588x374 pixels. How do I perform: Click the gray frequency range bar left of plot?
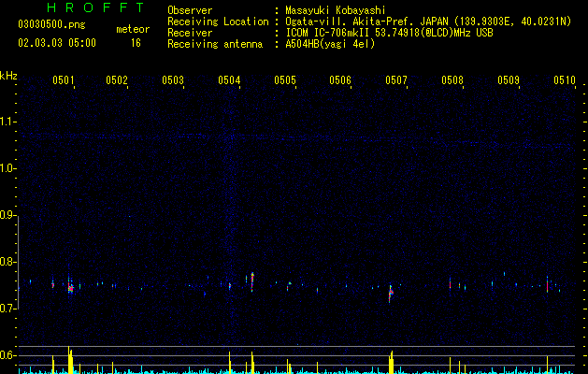[x=18, y=262]
